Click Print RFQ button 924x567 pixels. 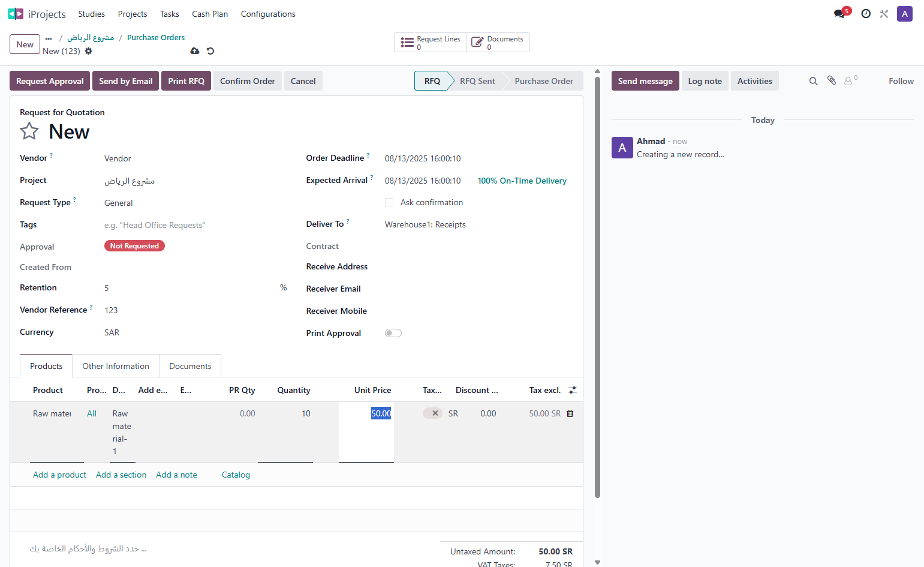click(x=186, y=81)
